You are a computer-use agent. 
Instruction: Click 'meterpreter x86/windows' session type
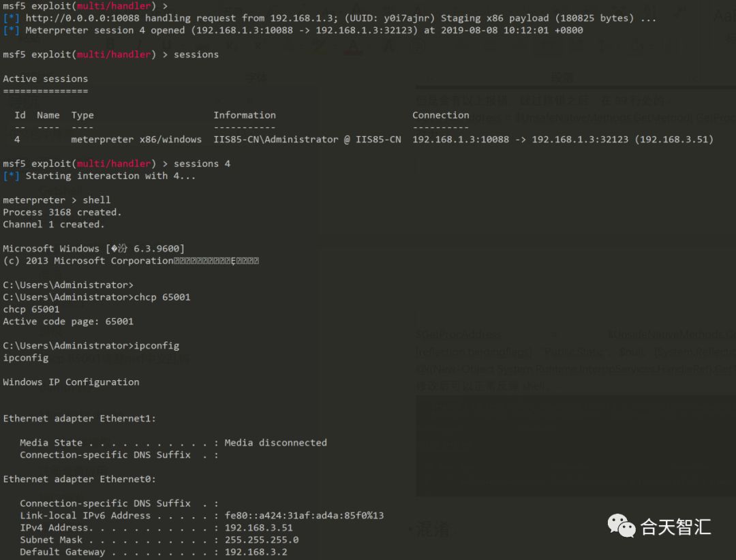tap(136, 140)
